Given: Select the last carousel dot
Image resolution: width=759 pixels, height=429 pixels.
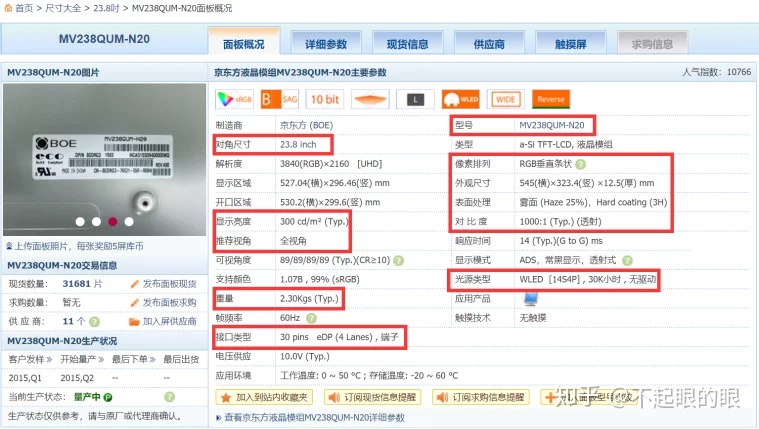Looking at the screenshot, I should (x=129, y=221).
